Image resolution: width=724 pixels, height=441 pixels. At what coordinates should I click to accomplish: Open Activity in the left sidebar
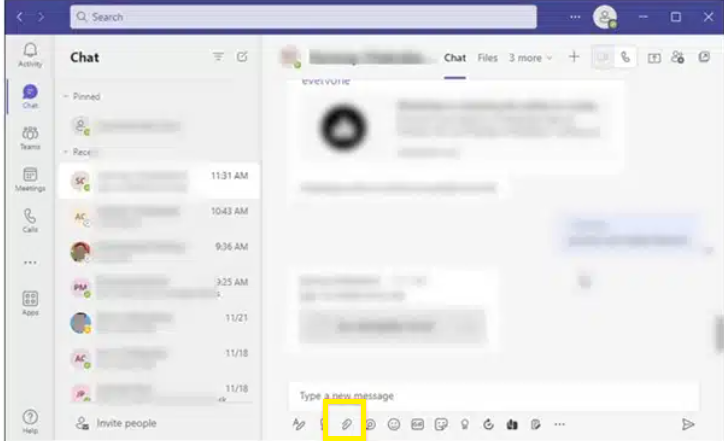click(x=30, y=54)
